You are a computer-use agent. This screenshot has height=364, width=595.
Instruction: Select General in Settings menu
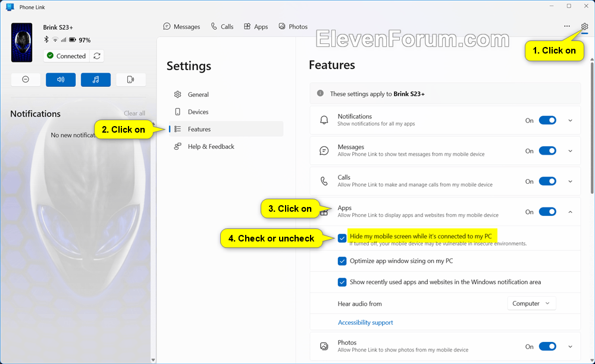point(226,95)
